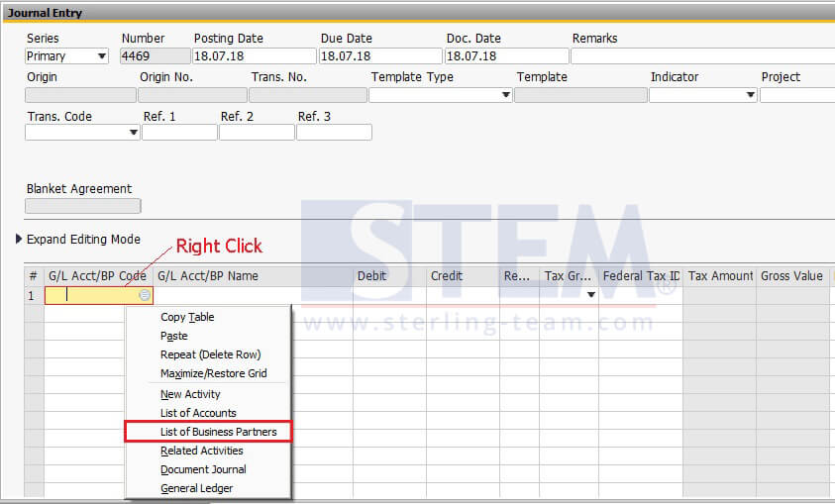This screenshot has height=504, width=835.
Task: Click the Remarks field
Action: (x=703, y=55)
